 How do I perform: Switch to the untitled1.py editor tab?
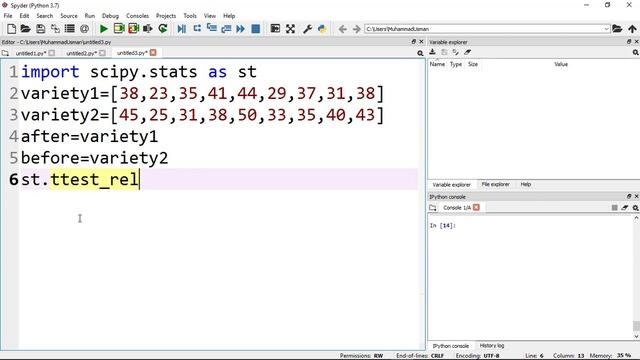(31, 53)
